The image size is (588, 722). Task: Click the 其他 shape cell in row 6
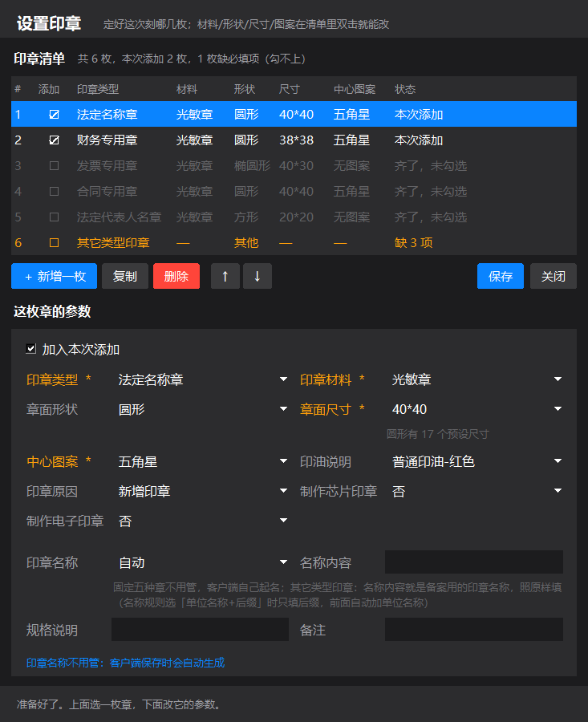pos(246,242)
